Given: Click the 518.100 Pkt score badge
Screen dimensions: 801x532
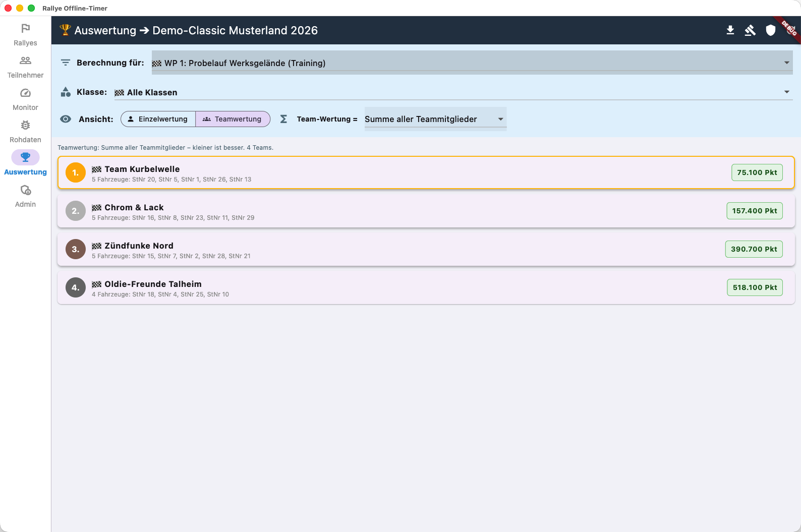Looking at the screenshot, I should pos(755,287).
